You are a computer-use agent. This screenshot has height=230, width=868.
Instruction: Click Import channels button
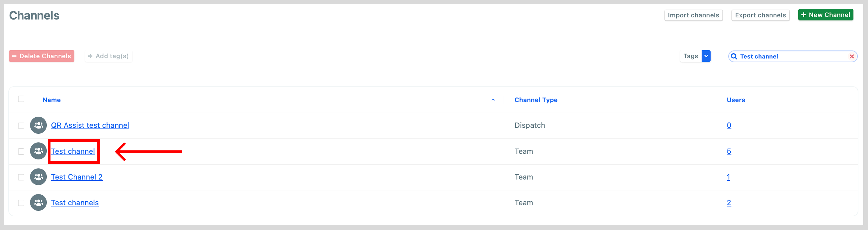coord(693,15)
